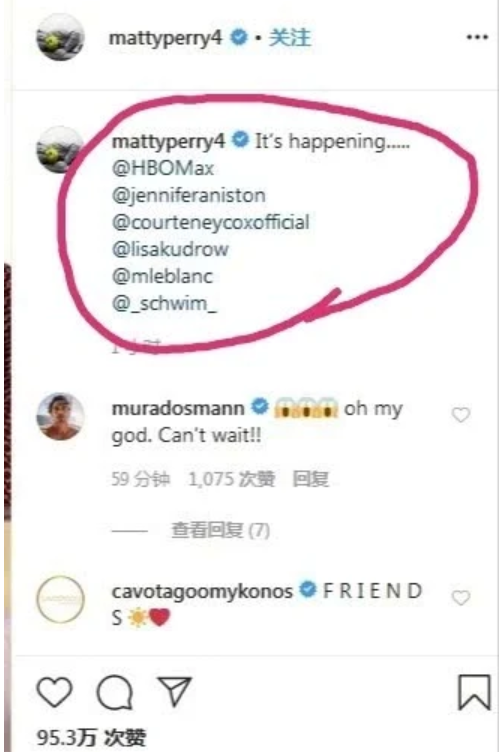This screenshot has width=501, height=752.
Task: Open mattyperry4's avatar in the header
Action: tap(60, 37)
